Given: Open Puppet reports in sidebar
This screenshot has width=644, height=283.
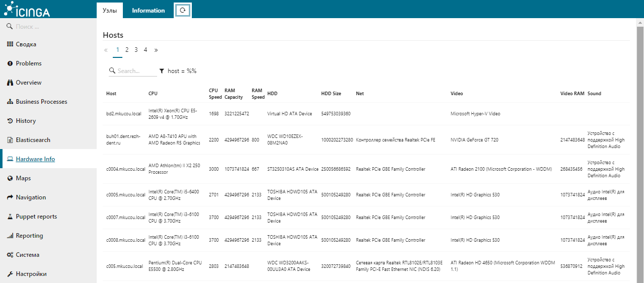Looking at the screenshot, I should pyautogui.click(x=36, y=217).
